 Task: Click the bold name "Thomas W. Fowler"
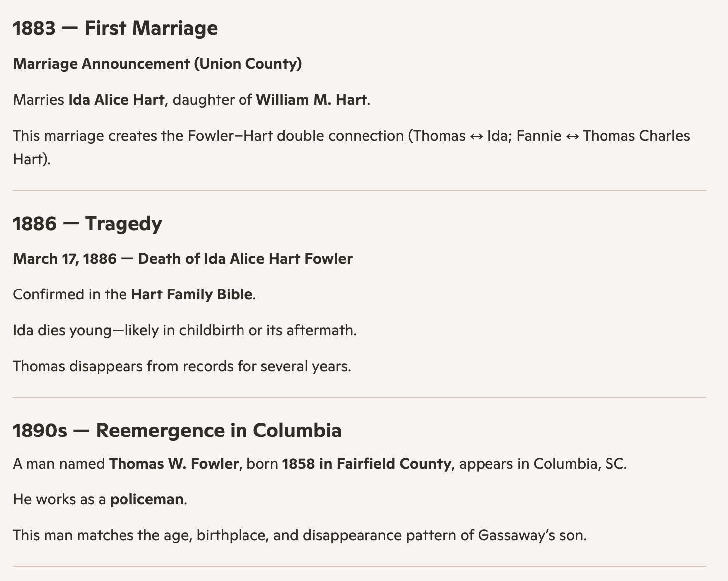pos(174,464)
